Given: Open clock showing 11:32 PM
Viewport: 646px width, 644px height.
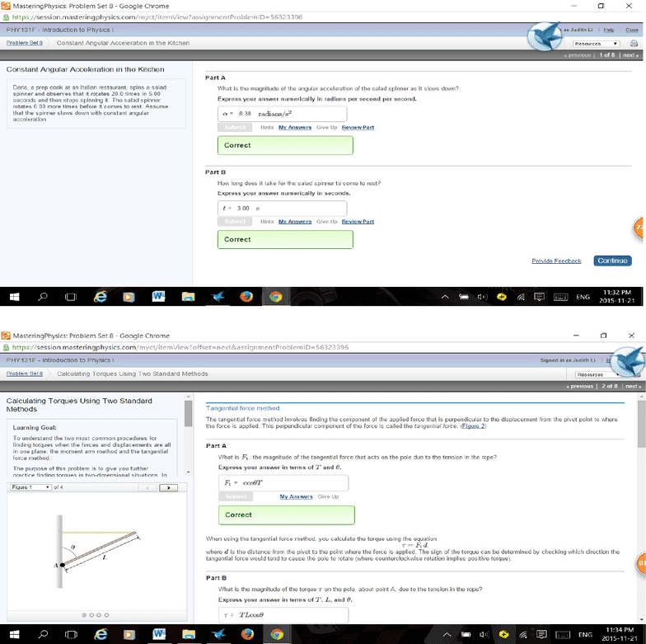Looking at the screenshot, I should click(616, 297).
